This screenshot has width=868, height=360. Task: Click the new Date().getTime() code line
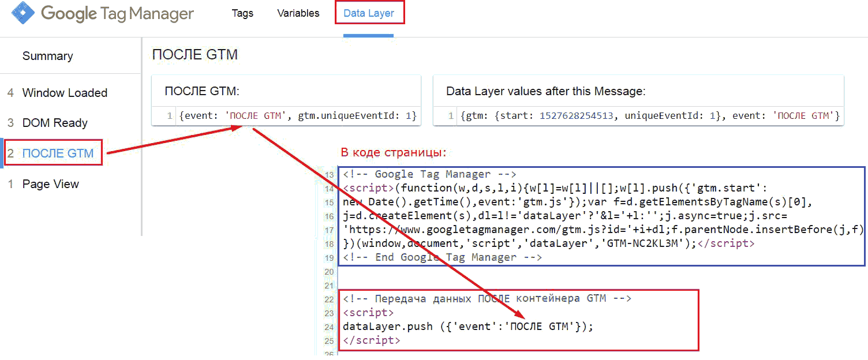pos(579,202)
